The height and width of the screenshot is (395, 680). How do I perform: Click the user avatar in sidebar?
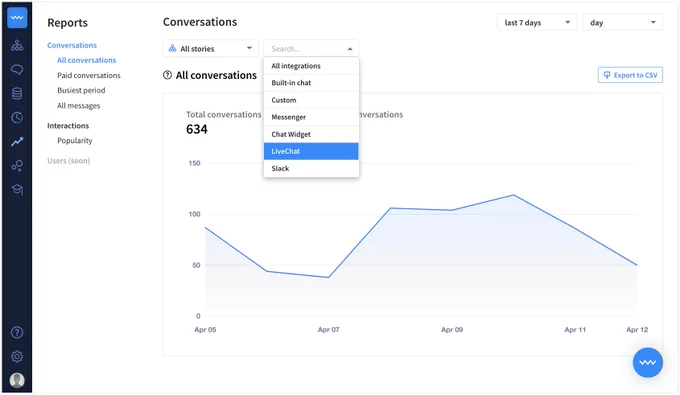(x=17, y=380)
